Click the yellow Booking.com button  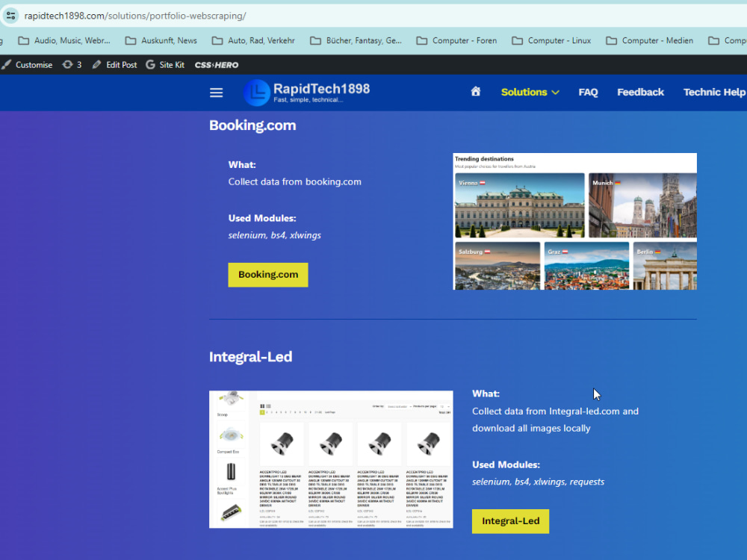pyautogui.click(x=268, y=275)
